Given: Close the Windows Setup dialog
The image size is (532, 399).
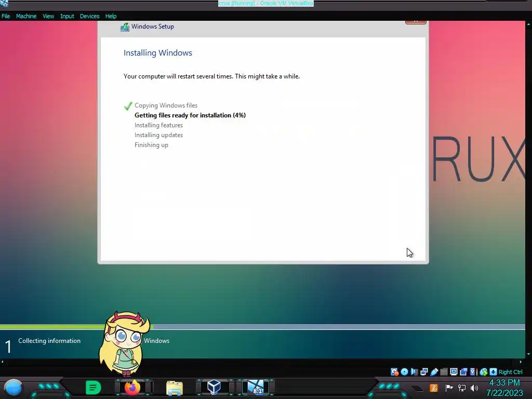Looking at the screenshot, I should pos(416,22).
